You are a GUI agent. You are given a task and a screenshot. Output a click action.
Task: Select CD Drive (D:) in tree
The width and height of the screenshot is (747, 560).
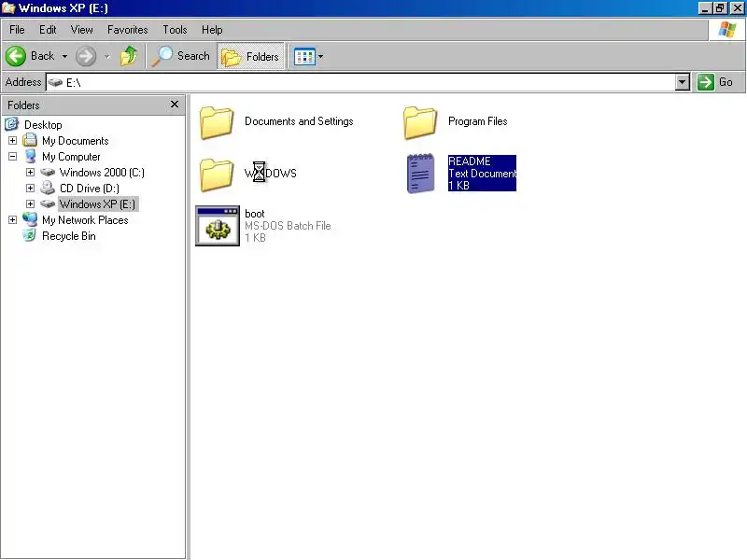[x=90, y=189]
